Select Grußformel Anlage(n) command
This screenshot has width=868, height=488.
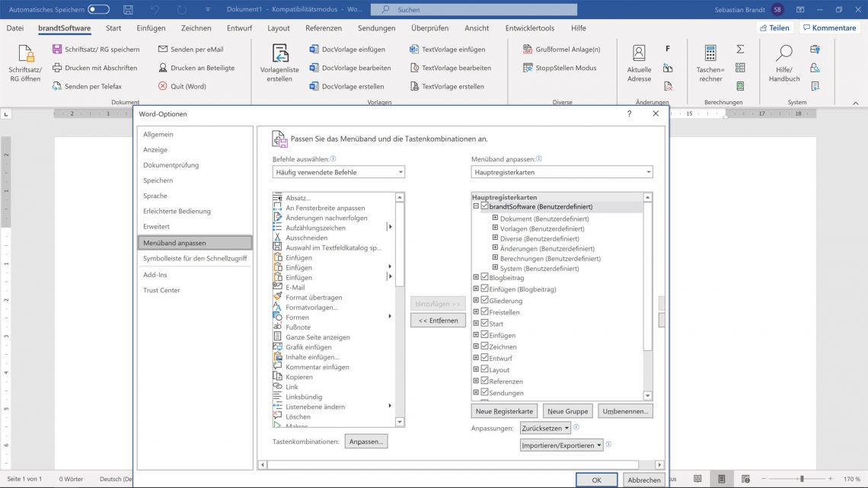[x=561, y=49]
